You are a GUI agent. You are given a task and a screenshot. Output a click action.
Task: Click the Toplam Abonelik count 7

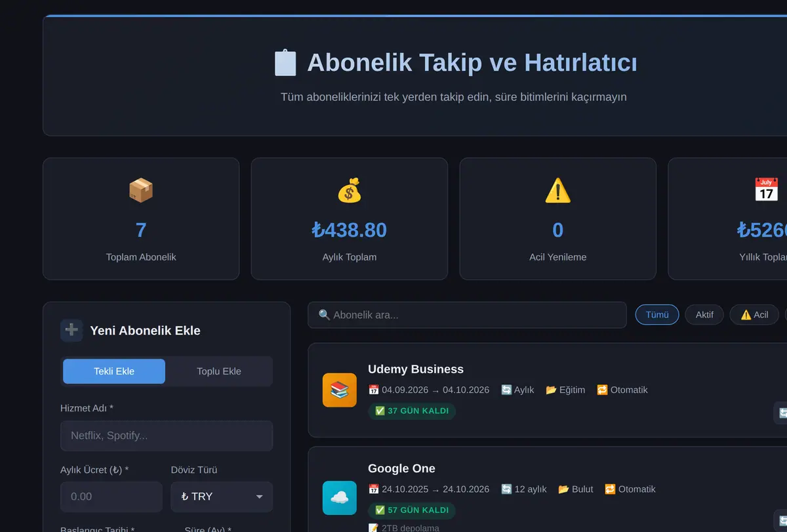[x=141, y=230]
